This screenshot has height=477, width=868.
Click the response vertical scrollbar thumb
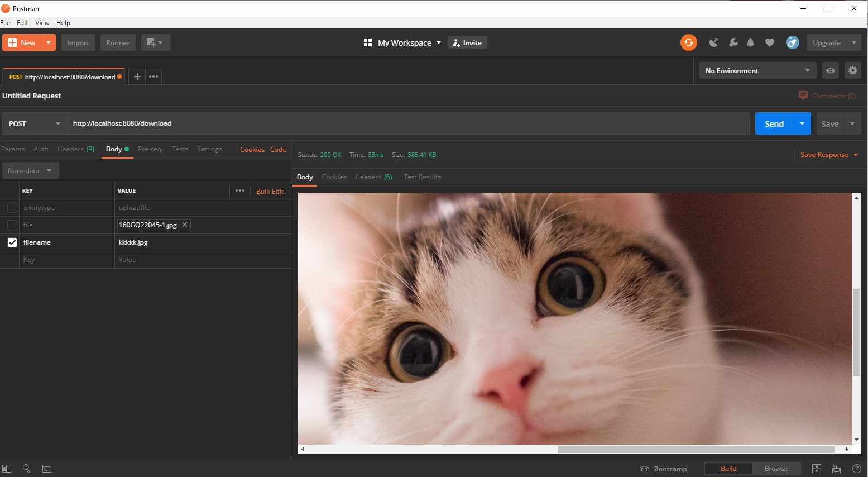point(856,332)
